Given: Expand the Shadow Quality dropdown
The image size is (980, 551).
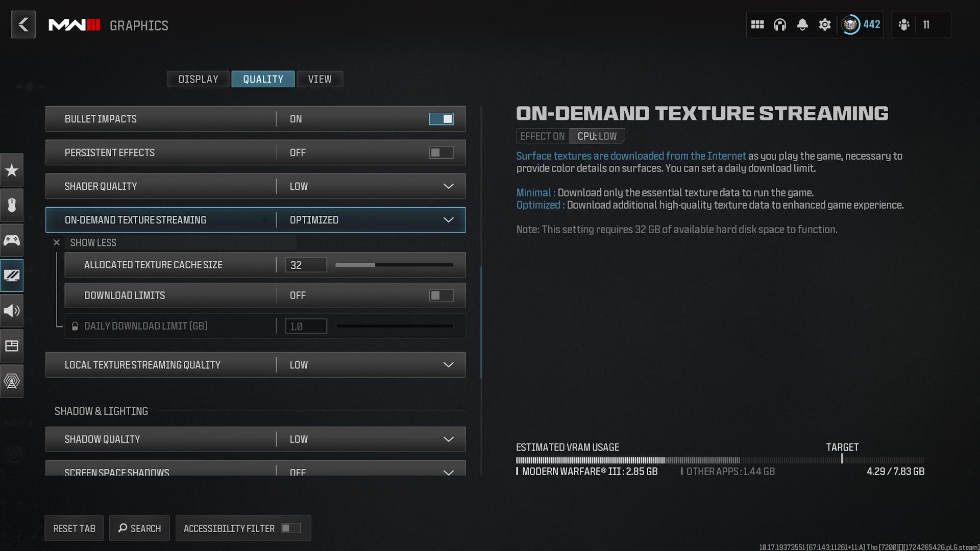Looking at the screenshot, I should (x=448, y=439).
